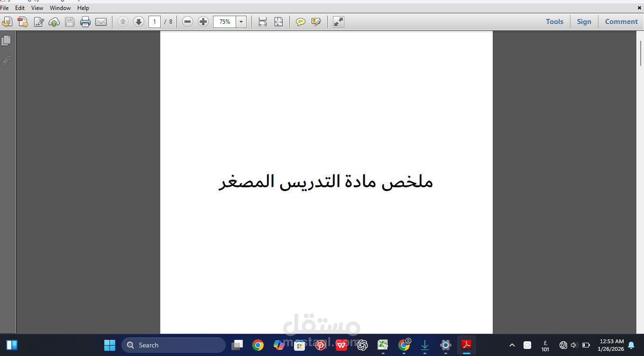Go to next page arrow button
The width and height of the screenshot is (644, 356).
click(138, 22)
